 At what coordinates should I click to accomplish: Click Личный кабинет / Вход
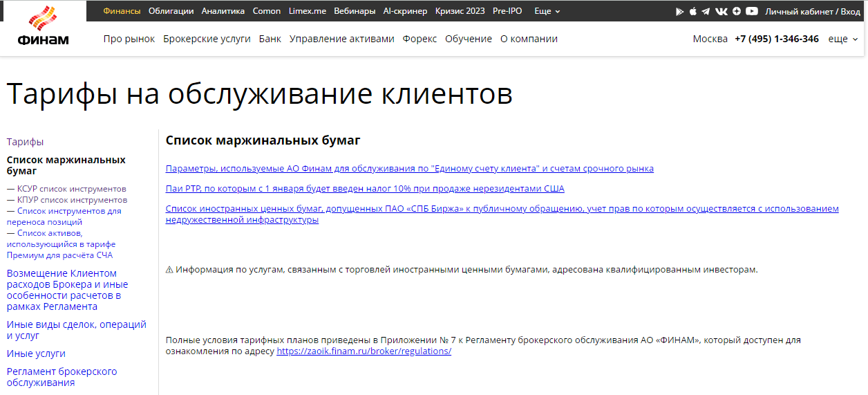coord(813,11)
